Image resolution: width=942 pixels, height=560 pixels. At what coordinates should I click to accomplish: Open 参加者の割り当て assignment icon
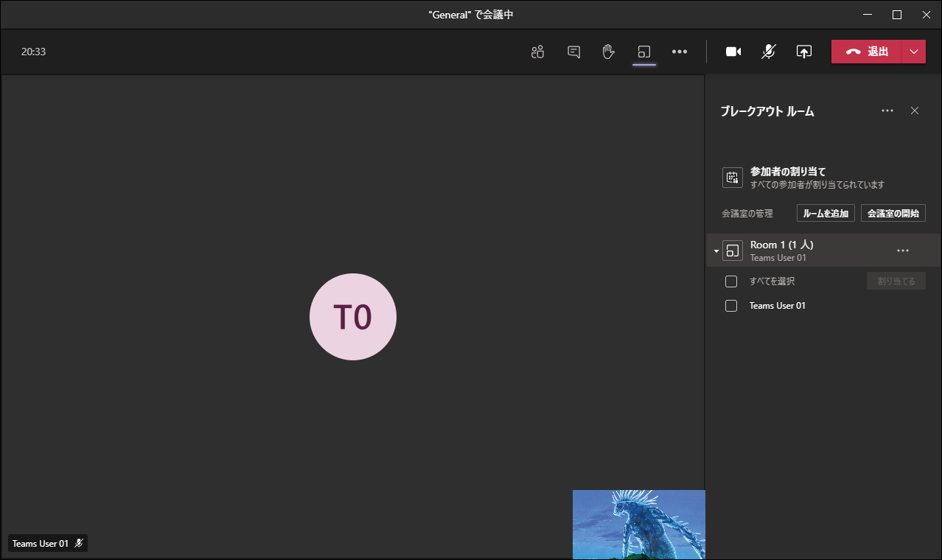click(x=733, y=178)
